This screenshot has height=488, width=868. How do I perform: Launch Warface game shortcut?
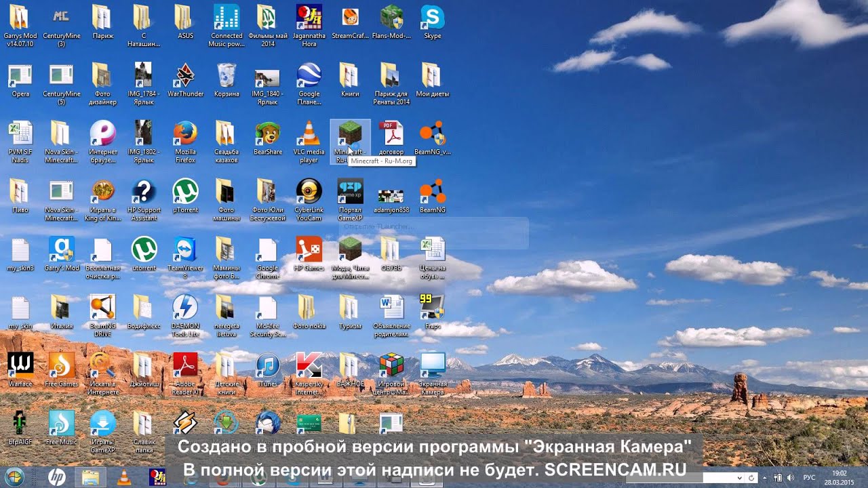pos(20,370)
